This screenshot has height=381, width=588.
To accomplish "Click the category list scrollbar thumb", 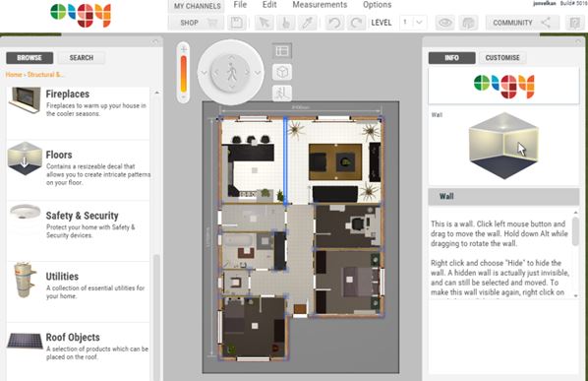I will coord(156,317).
